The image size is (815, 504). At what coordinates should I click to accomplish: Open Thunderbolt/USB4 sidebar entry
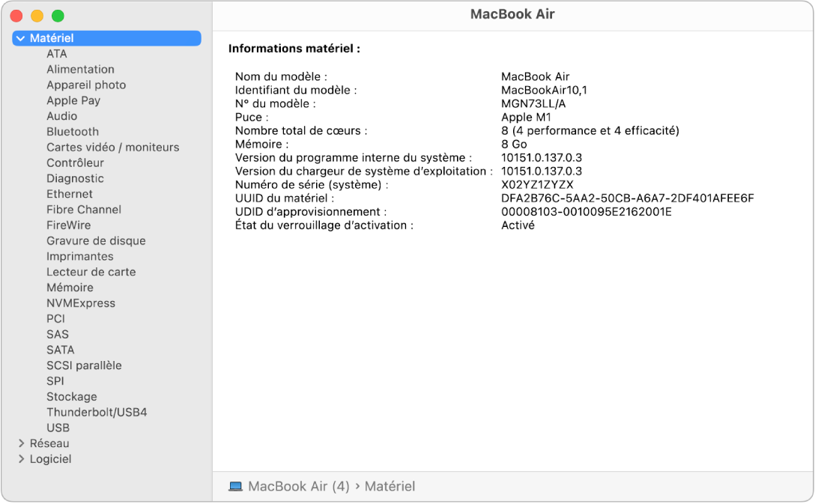(97, 413)
